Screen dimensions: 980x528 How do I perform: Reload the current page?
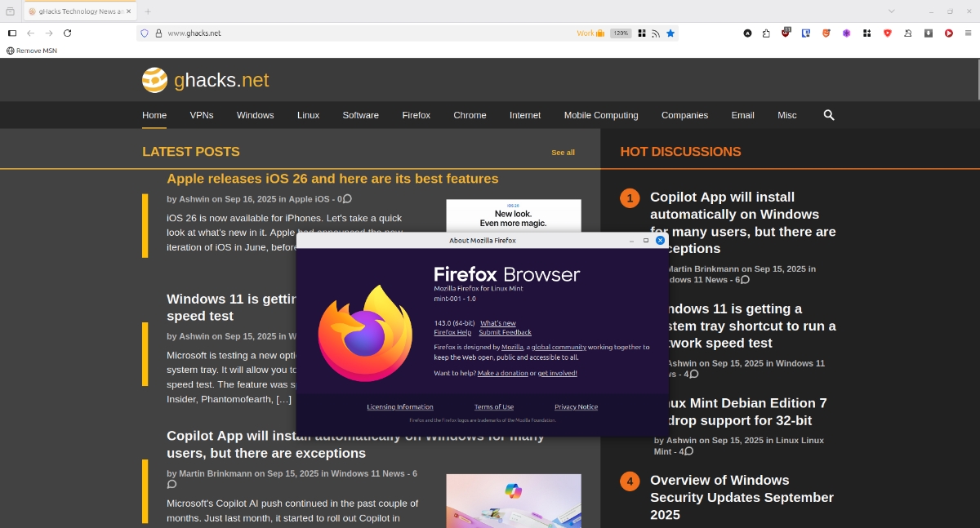[x=67, y=33]
